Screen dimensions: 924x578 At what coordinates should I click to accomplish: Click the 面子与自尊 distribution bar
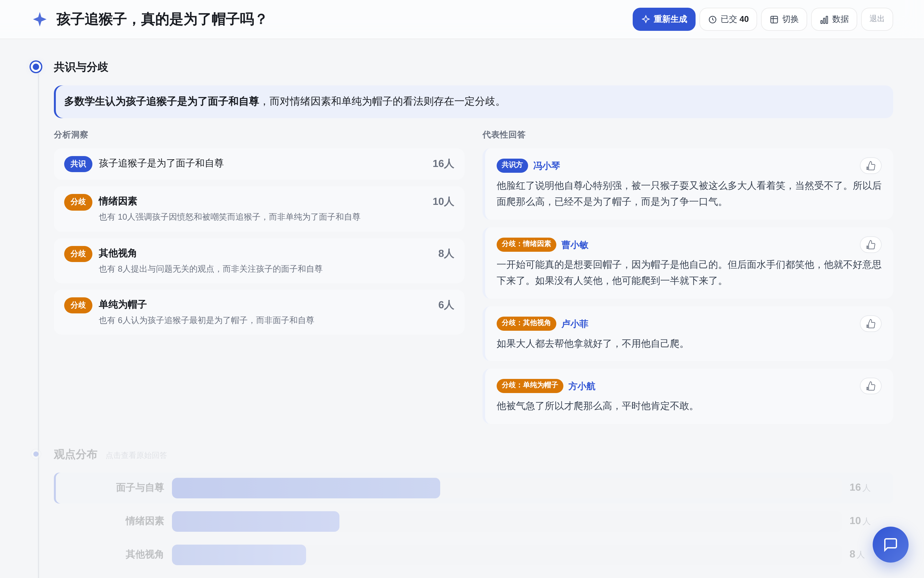[x=306, y=488]
